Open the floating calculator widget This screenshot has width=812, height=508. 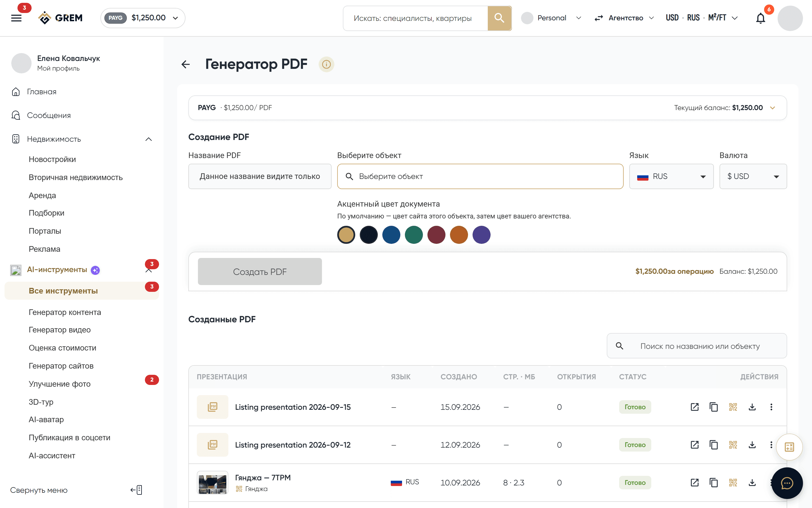point(789,447)
